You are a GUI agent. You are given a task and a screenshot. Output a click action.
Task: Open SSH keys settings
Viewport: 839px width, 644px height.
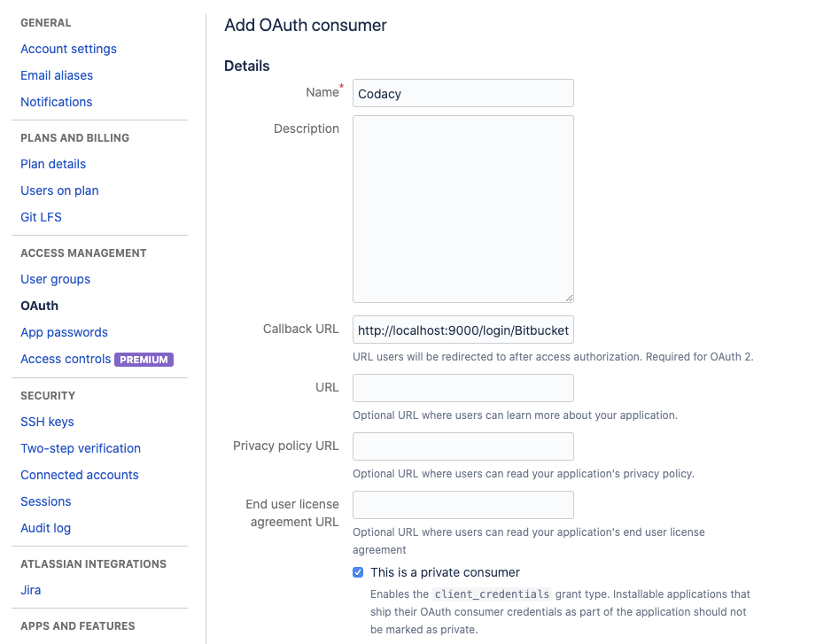(x=47, y=422)
